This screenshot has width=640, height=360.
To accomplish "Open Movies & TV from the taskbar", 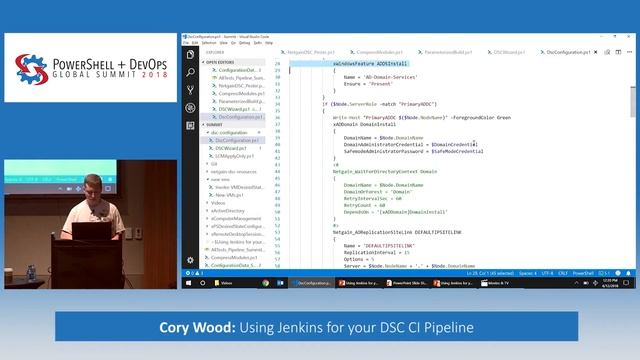I will (x=495, y=283).
